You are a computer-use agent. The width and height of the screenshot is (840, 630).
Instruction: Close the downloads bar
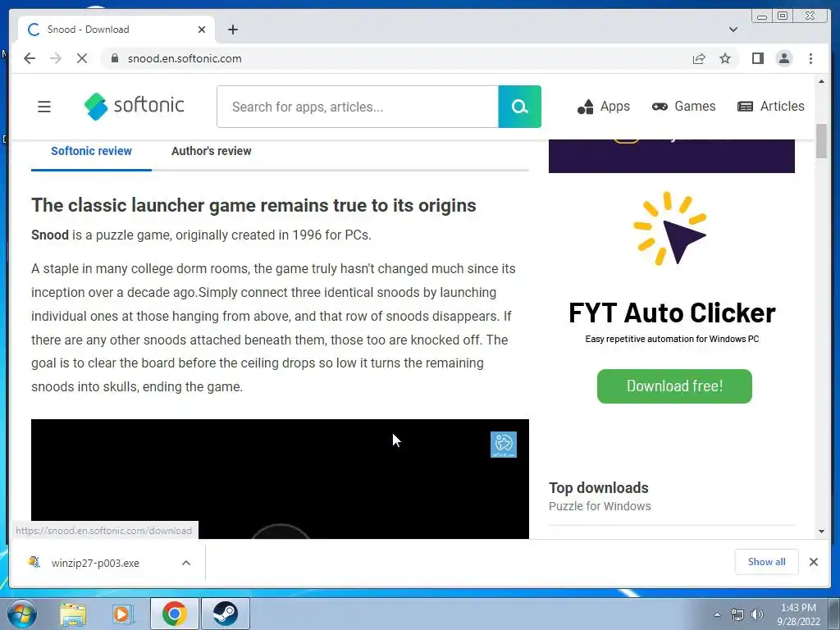tap(813, 562)
